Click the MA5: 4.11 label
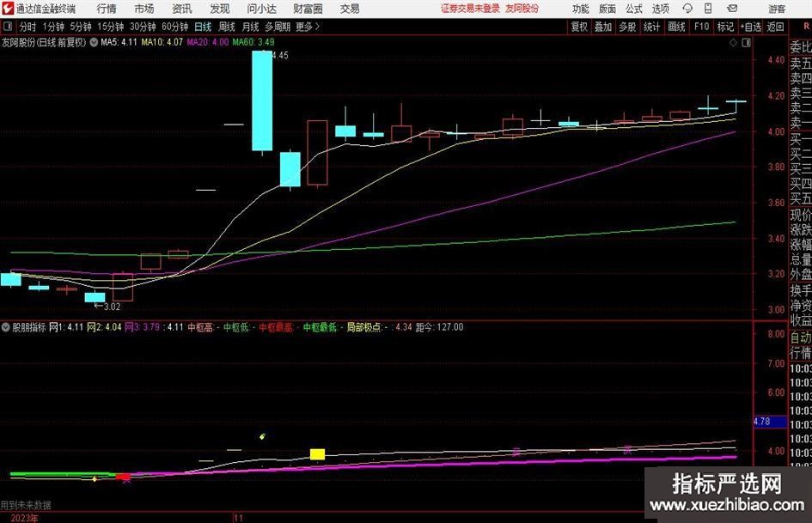This screenshot has width=812, height=523. click(119, 42)
